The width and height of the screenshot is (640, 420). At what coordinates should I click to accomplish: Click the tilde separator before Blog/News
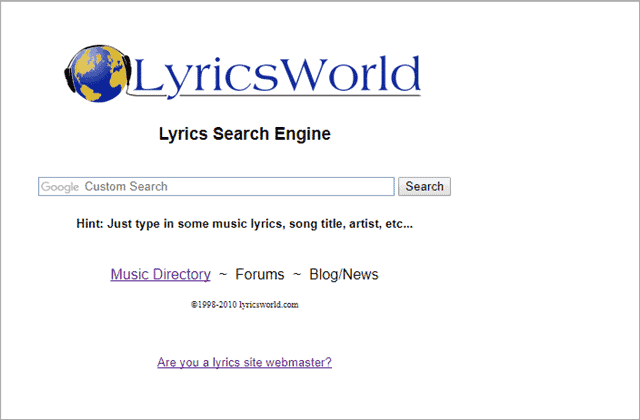click(297, 274)
